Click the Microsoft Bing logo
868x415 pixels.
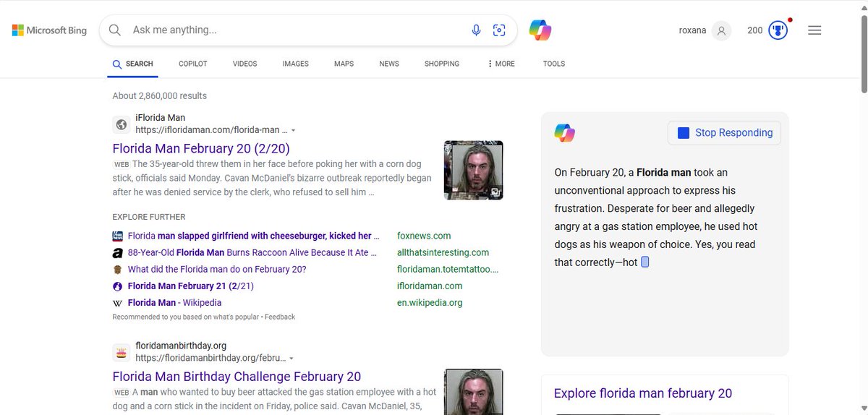(x=49, y=30)
